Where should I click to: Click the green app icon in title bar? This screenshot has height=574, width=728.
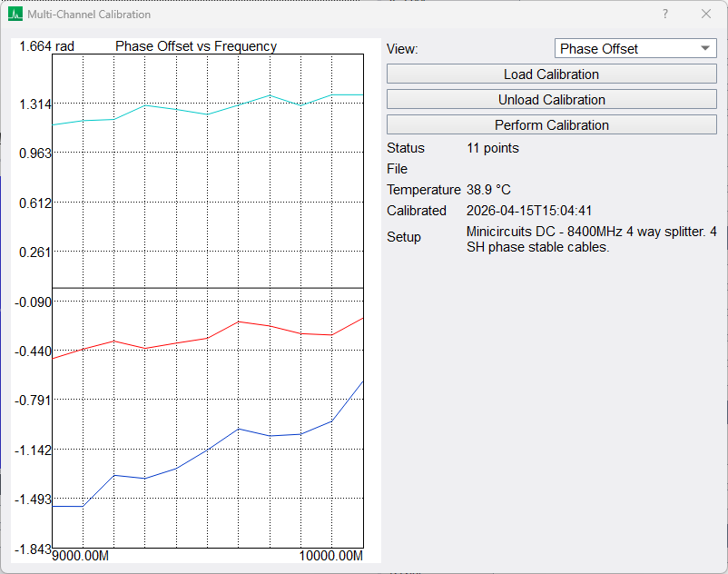coord(15,14)
